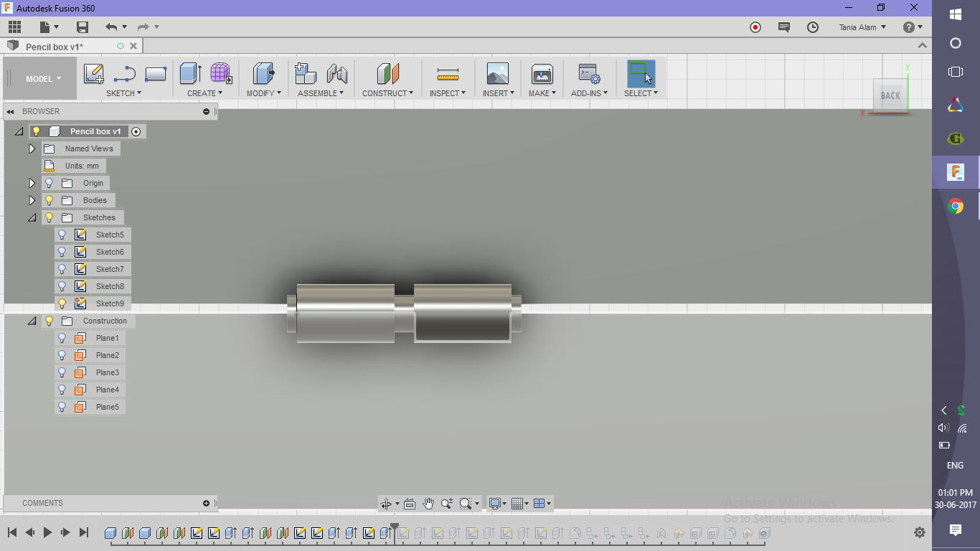The width and height of the screenshot is (980, 551).
Task: Open the CREATE menu
Action: pos(204,93)
